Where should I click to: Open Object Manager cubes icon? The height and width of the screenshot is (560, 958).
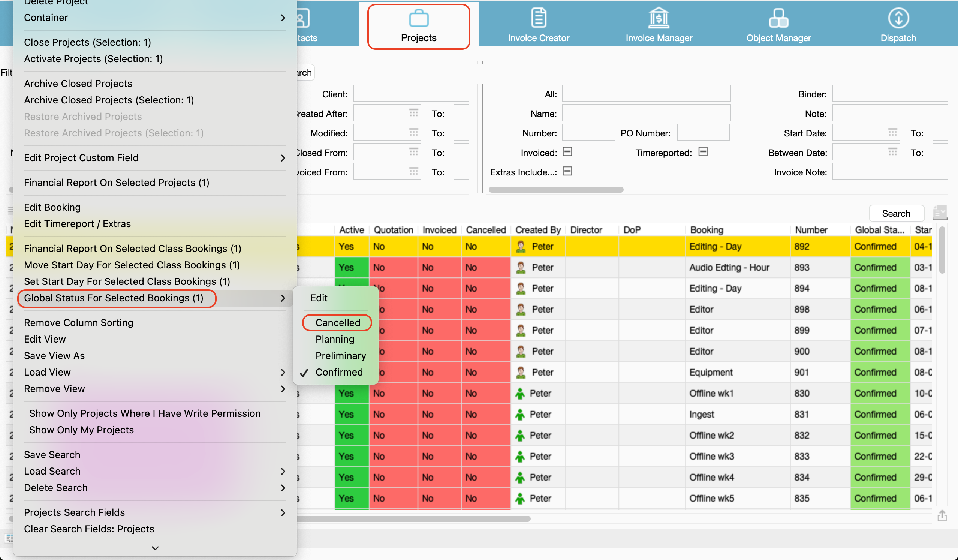778,18
